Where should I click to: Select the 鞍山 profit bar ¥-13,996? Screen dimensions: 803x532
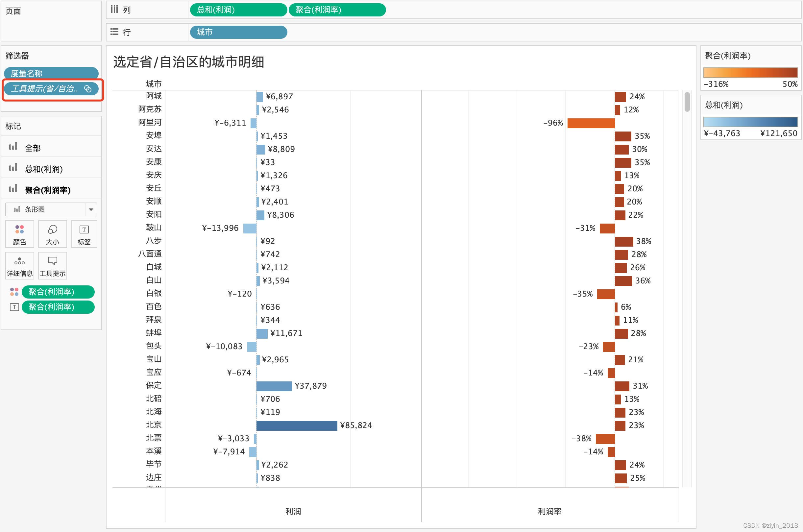250,228
